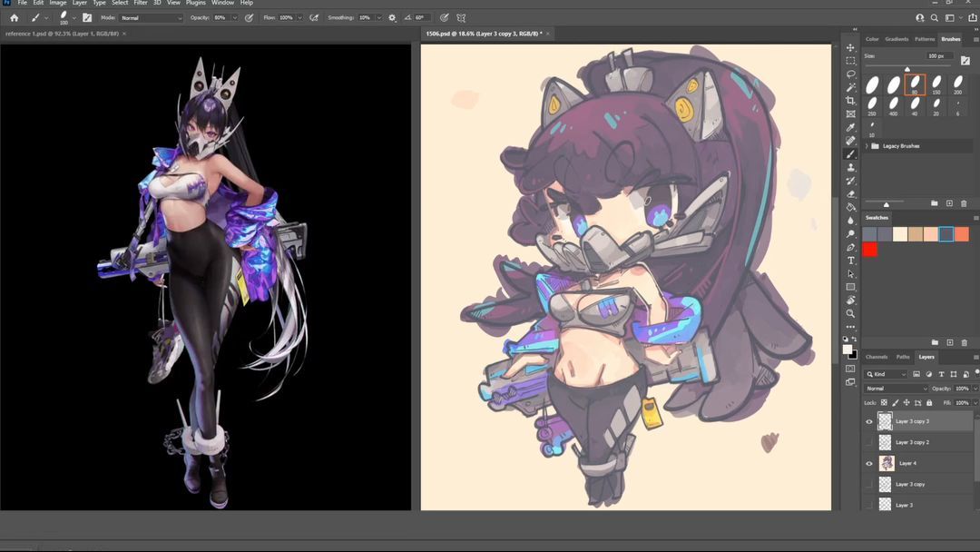The height and width of the screenshot is (552, 980).
Task: Switch to the reference 1.psd document tab
Action: pos(62,34)
